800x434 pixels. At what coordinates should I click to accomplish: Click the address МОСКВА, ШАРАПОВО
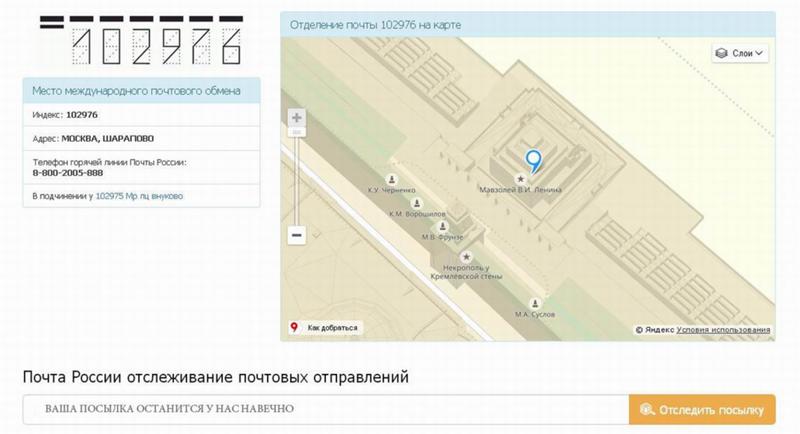[108, 139]
